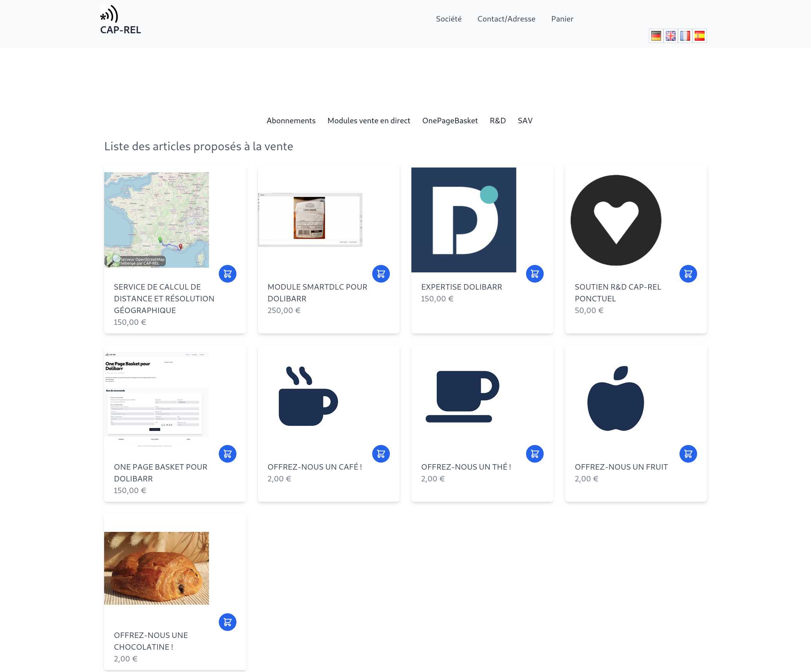Switch language to English flag
The height and width of the screenshot is (672, 811).
click(670, 36)
